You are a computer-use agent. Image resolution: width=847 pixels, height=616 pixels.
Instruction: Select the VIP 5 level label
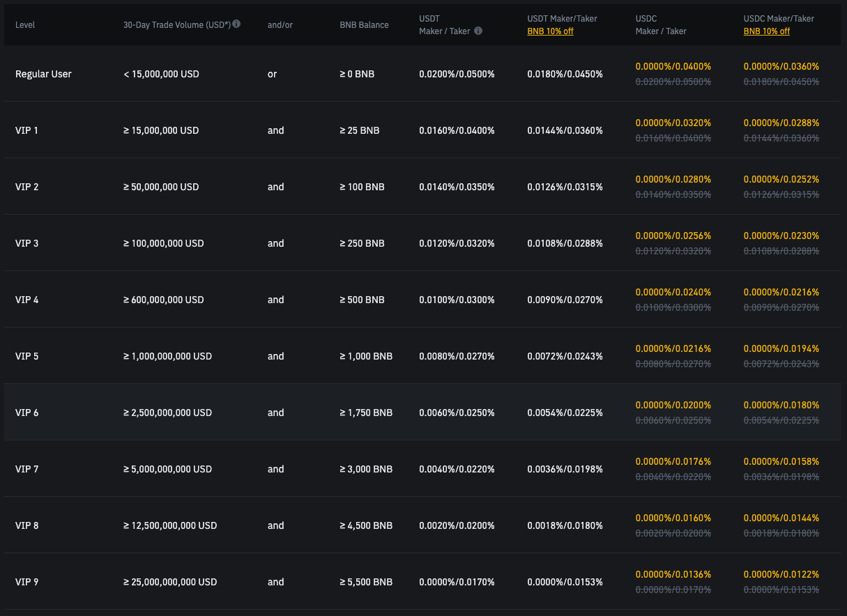coord(26,356)
